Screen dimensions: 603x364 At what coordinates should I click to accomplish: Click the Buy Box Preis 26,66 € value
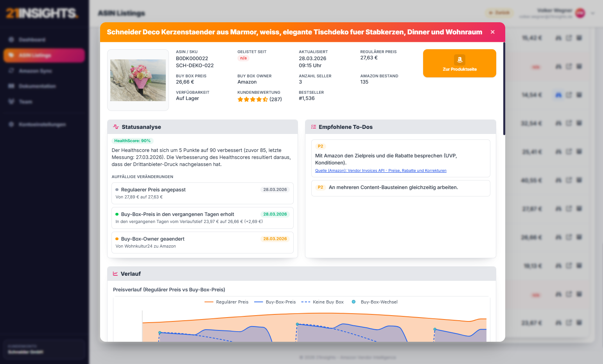(185, 82)
